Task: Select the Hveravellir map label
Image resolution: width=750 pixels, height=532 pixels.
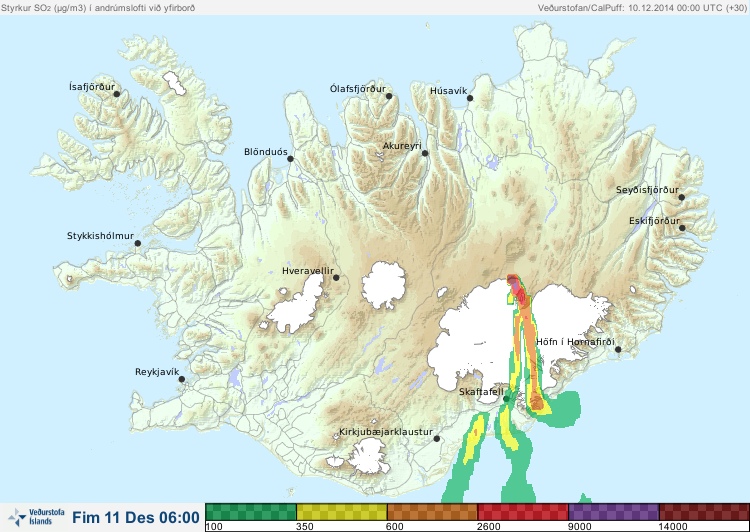Action: click(308, 271)
